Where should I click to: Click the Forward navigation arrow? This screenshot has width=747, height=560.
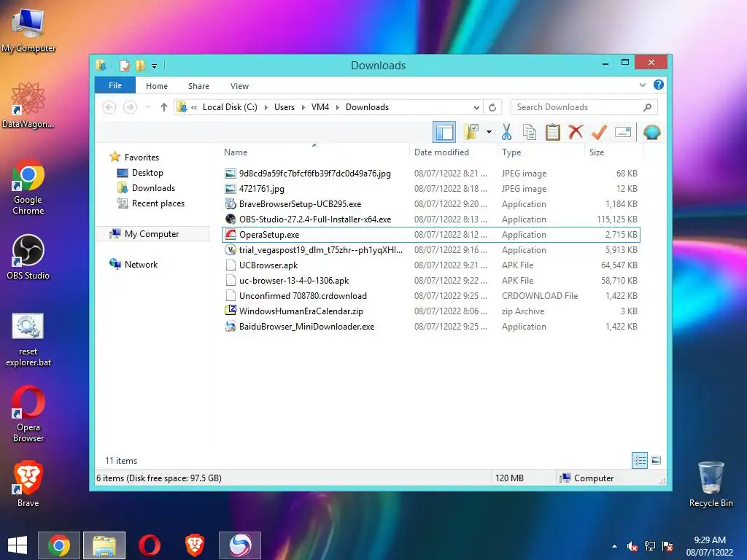point(130,107)
